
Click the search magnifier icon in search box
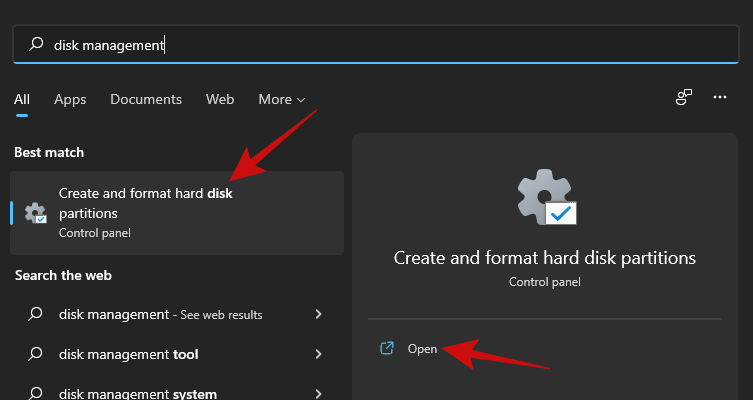pyautogui.click(x=36, y=45)
